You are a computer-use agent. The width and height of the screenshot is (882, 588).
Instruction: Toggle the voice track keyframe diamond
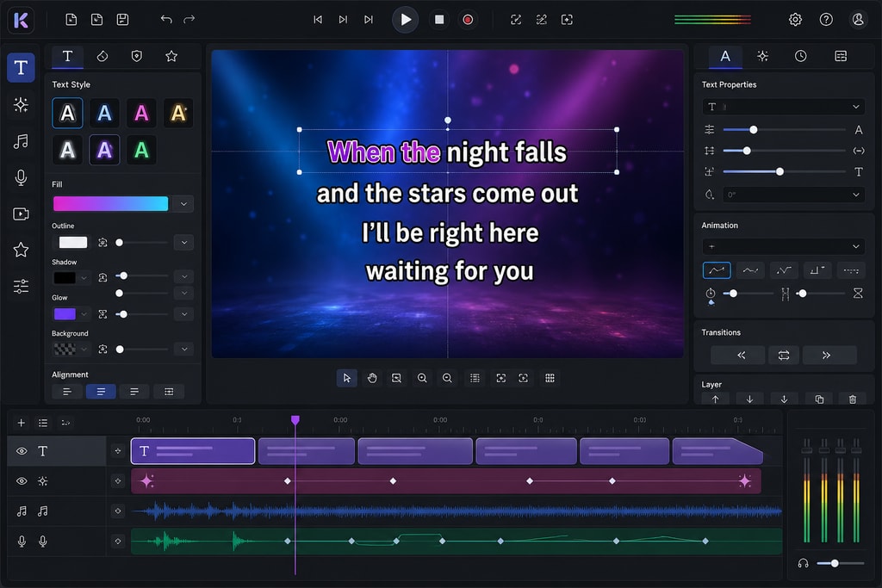pos(117,542)
